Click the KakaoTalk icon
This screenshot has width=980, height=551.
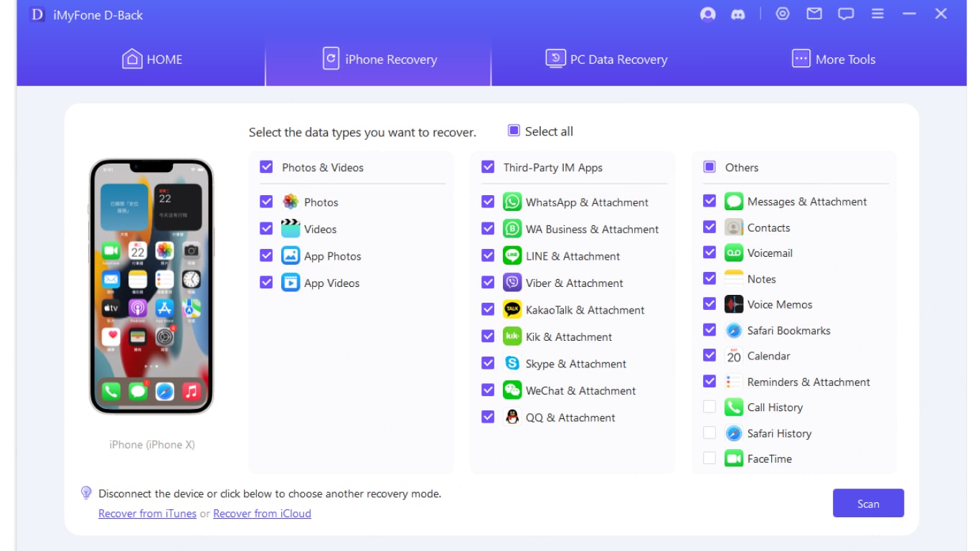[x=512, y=309]
